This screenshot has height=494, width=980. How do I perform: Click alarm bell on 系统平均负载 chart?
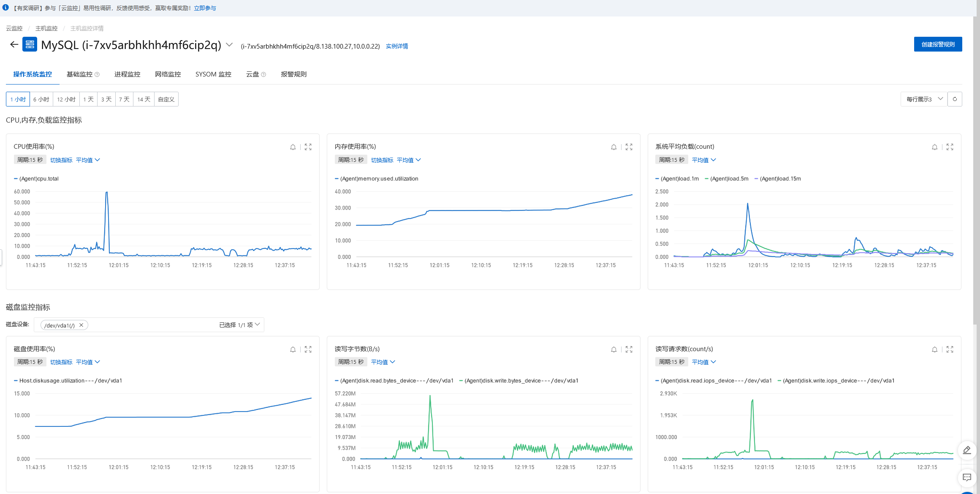click(934, 147)
